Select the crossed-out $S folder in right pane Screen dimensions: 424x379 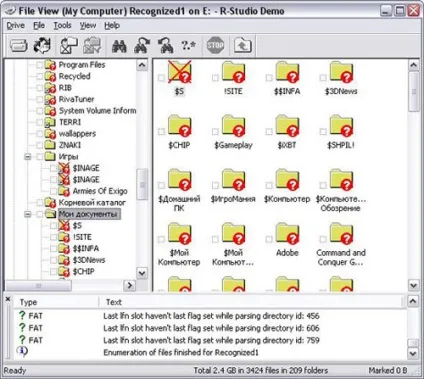[180, 72]
